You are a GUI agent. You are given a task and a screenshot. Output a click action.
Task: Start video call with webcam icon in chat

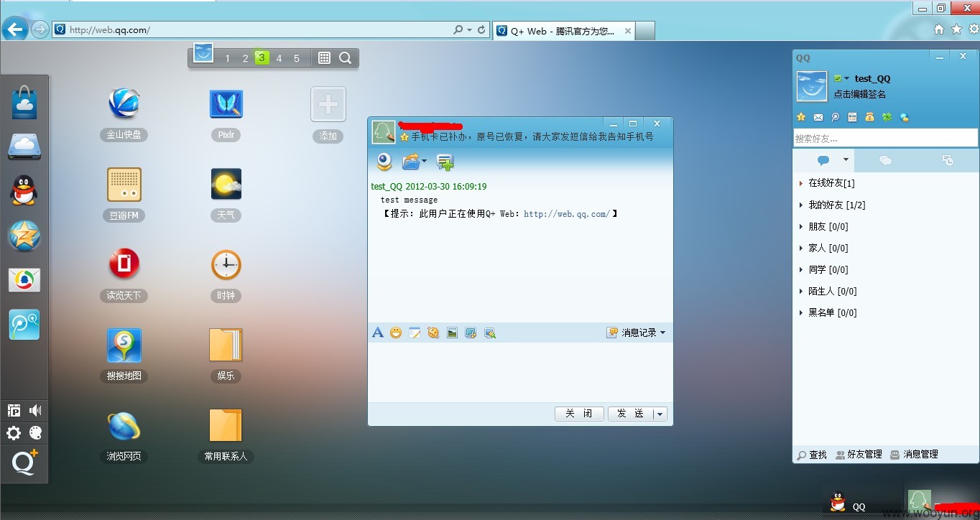(384, 162)
